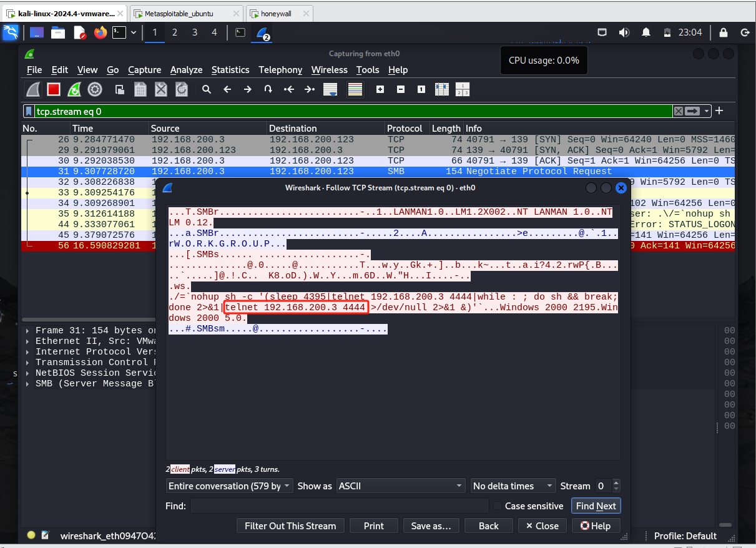This screenshot has width=756, height=548.
Task: Open the Capture menu
Action: [144, 70]
